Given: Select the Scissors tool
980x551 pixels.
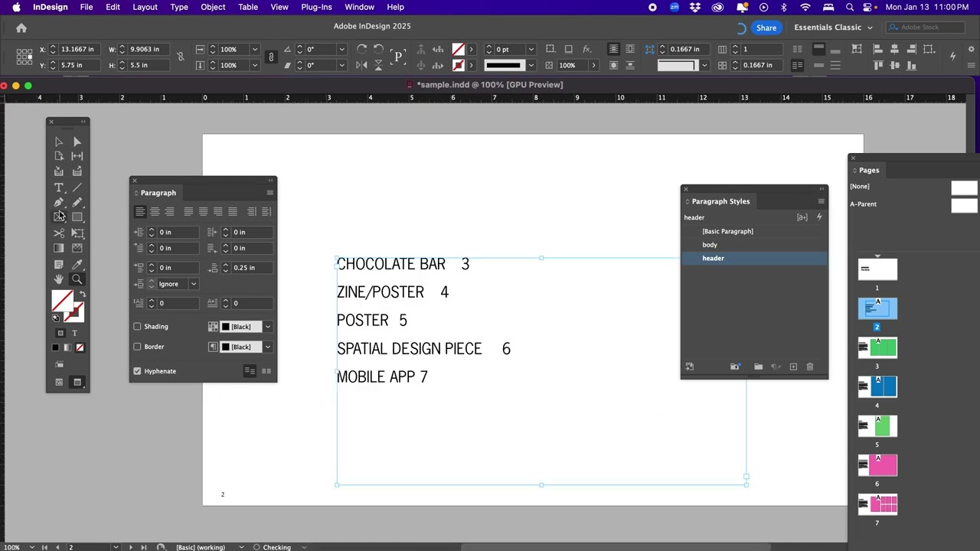Looking at the screenshot, I should coord(59,233).
